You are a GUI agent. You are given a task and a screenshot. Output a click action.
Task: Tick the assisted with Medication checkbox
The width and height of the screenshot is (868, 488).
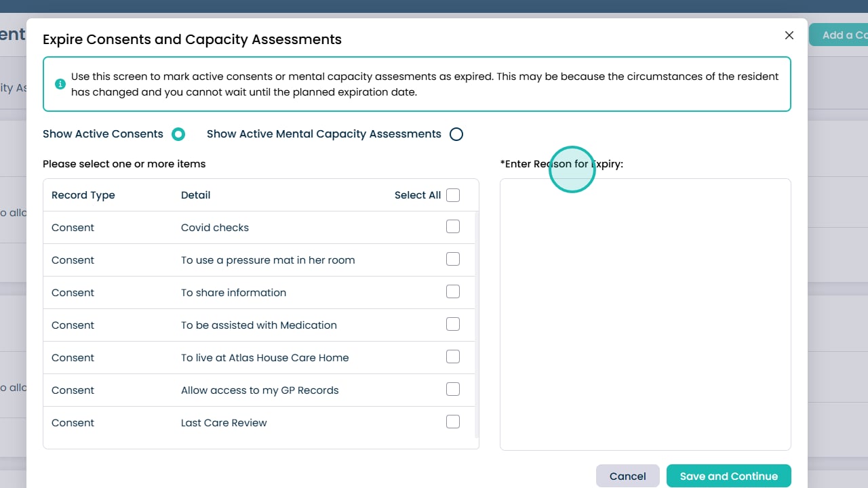click(x=453, y=325)
